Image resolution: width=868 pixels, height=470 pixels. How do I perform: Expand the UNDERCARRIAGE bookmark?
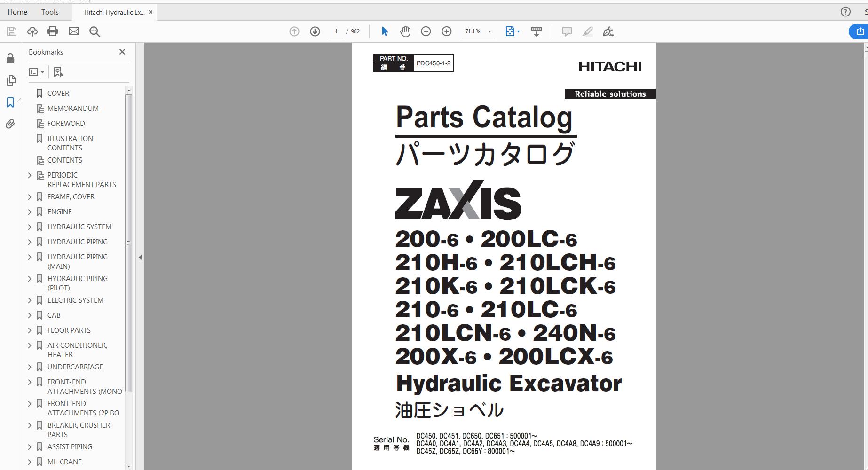[x=30, y=367]
